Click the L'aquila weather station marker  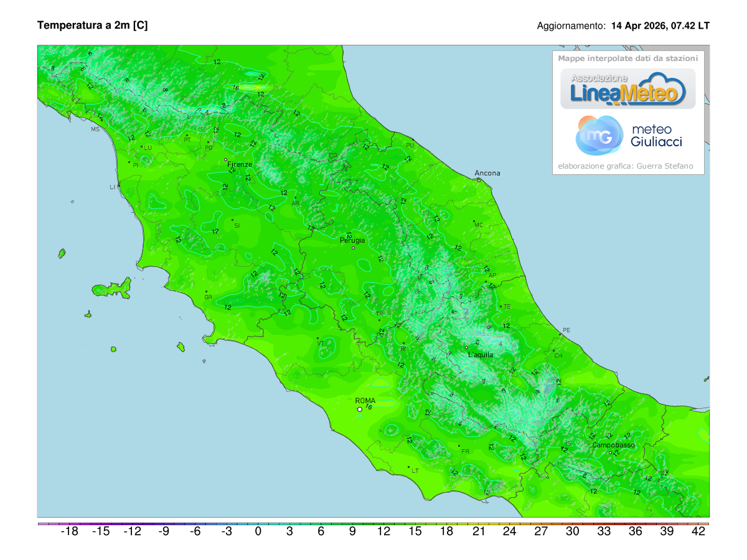coord(466,347)
